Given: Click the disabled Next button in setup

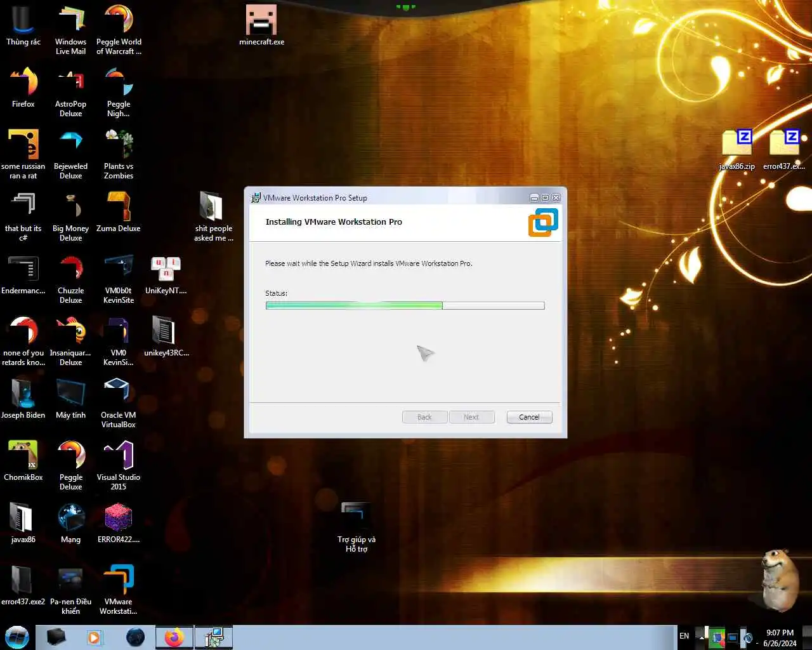Looking at the screenshot, I should click(x=471, y=417).
